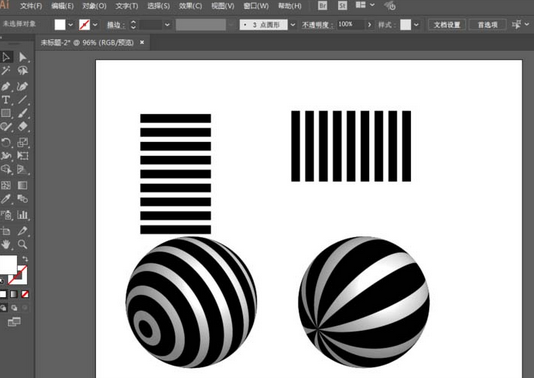Swap fill and stroke colors
The image size is (534, 378).
25,259
